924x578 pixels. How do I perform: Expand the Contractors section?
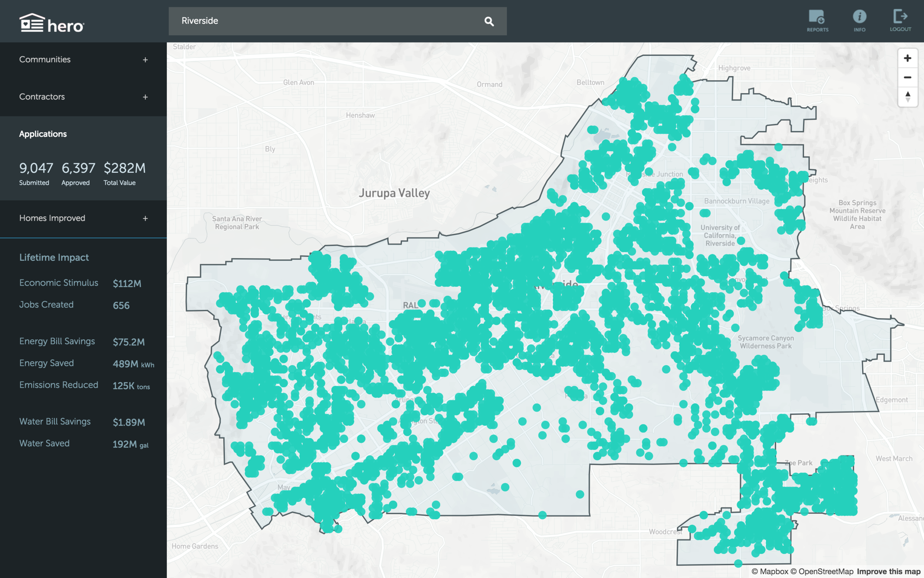coord(145,98)
